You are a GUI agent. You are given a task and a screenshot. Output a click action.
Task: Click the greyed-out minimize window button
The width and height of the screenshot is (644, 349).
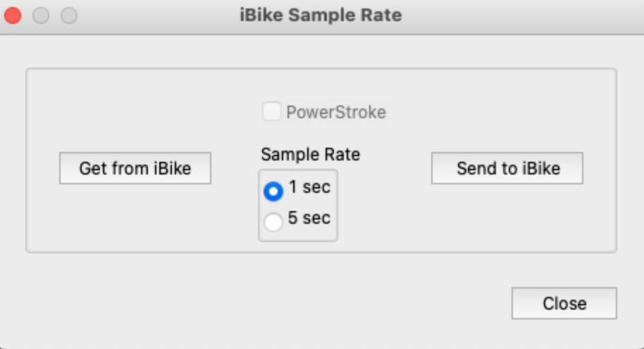point(41,15)
